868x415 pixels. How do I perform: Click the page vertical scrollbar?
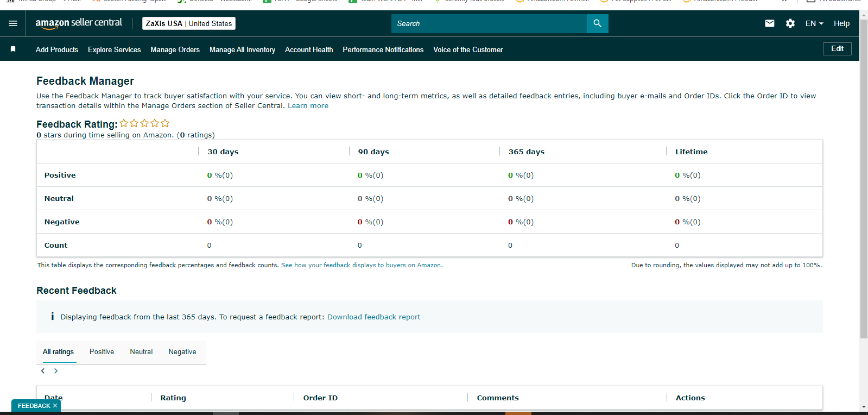pyautogui.click(x=864, y=179)
